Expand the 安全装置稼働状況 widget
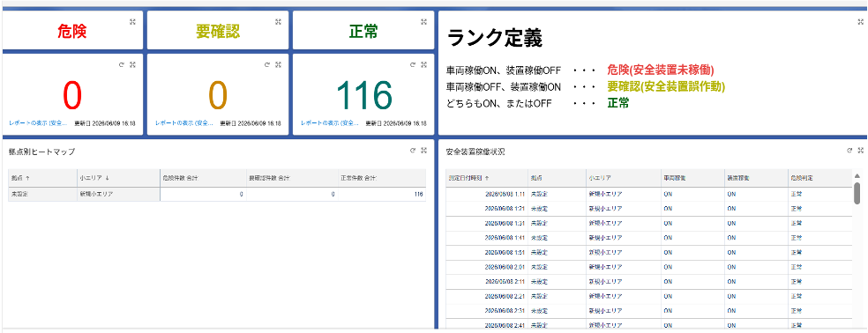The height and width of the screenshot is (333, 868). coord(860,150)
